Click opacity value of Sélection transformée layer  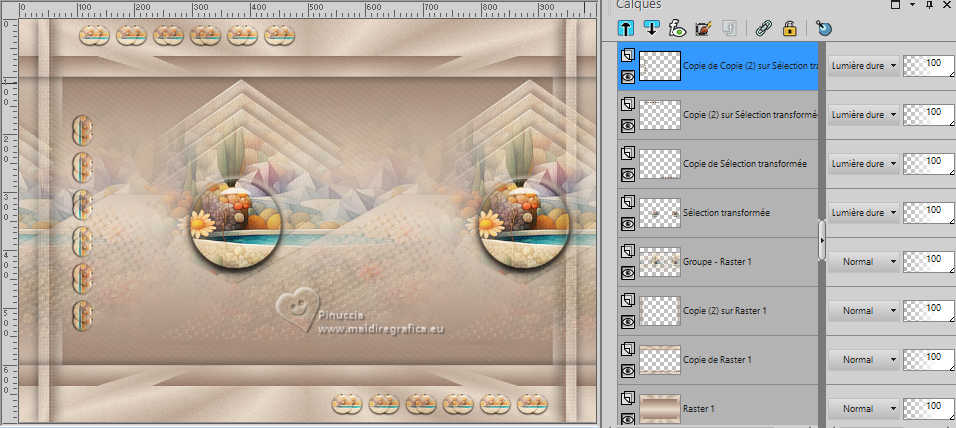[x=929, y=213]
